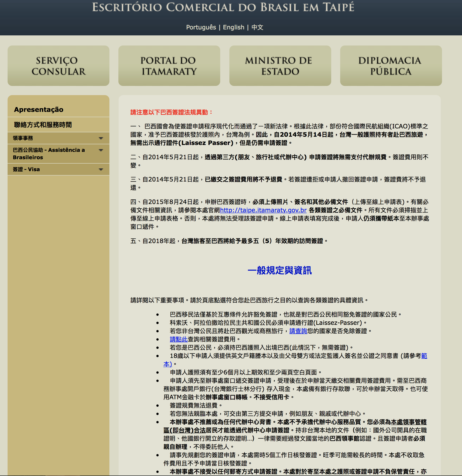Select the Apresentação sidebar item
The width and height of the screenshot is (462, 476).
pos(39,110)
